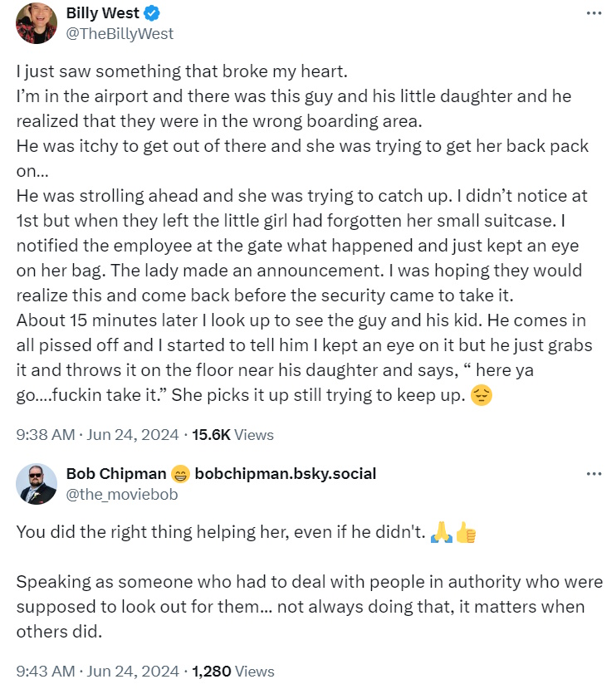Open the @TheBillyWest handle link
This screenshot has width=616, height=689.
click(x=120, y=33)
